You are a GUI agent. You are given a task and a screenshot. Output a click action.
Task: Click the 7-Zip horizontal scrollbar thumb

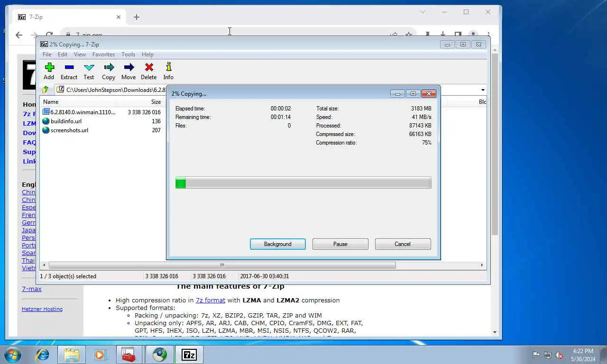pyautogui.click(x=222, y=265)
